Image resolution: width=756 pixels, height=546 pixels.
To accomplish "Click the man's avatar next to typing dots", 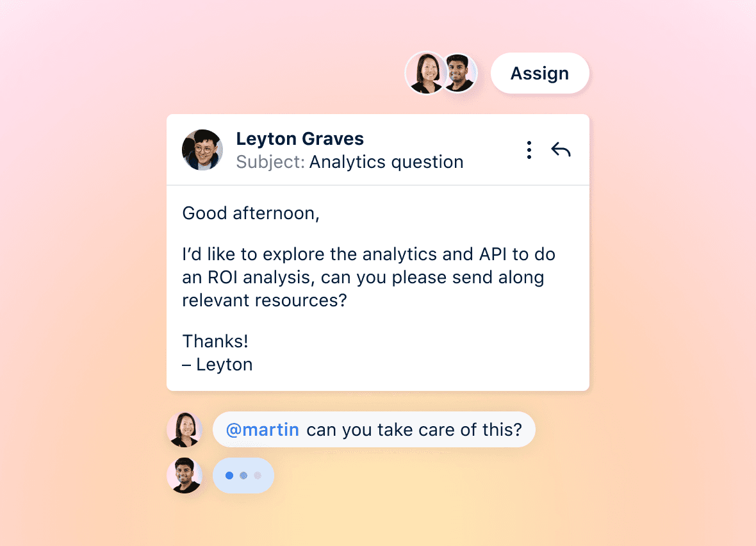I will [x=184, y=475].
